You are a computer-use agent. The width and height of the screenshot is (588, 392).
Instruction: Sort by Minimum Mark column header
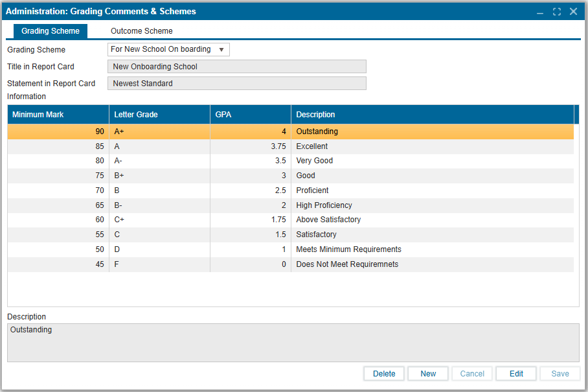[58, 115]
